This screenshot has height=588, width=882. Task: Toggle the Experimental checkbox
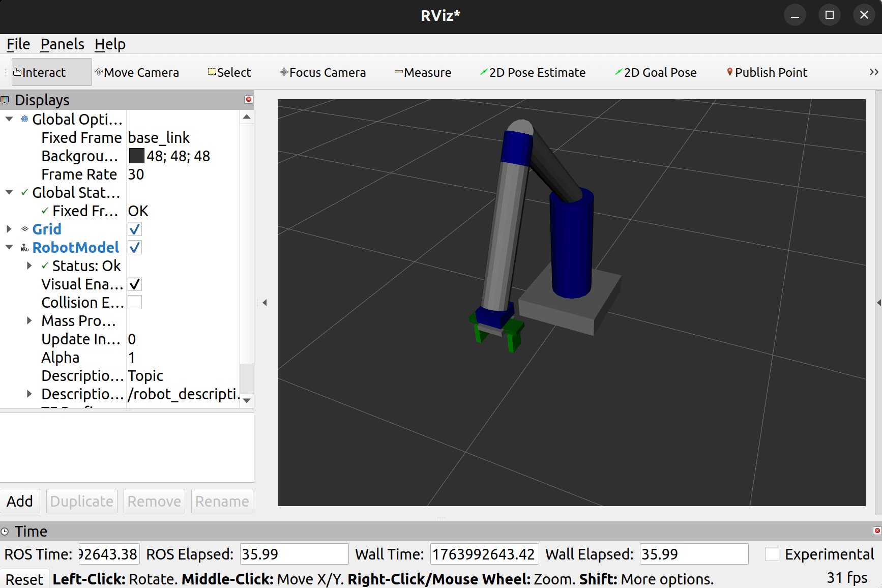click(772, 554)
